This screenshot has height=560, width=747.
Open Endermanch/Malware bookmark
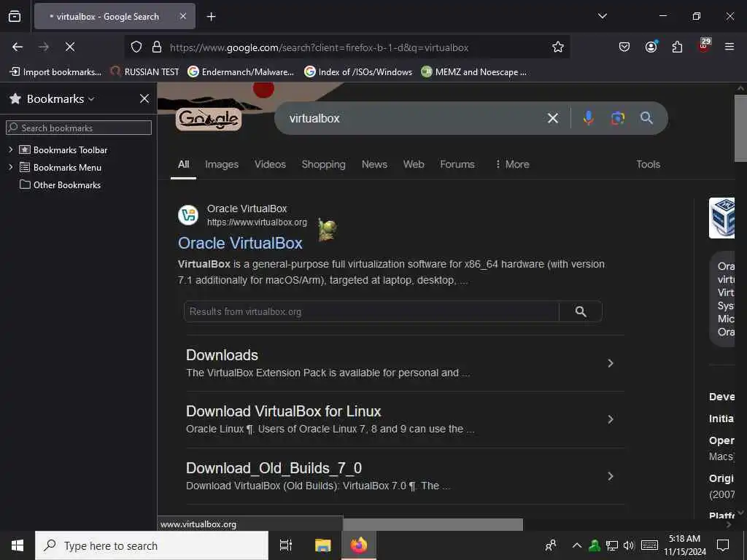(x=241, y=72)
